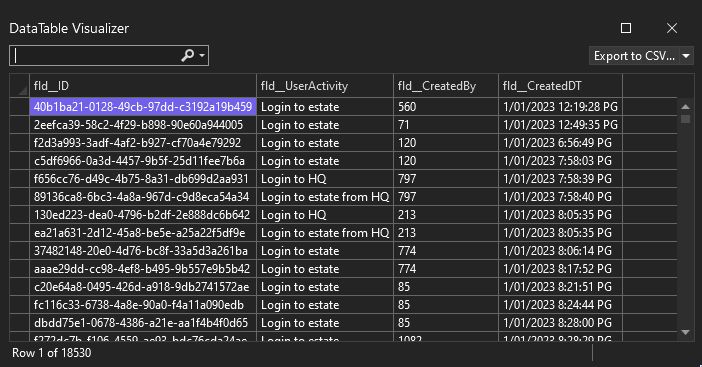Click date cell 1/01/2023 6:56:49 PG
This screenshot has height=367, width=702.
click(560, 143)
